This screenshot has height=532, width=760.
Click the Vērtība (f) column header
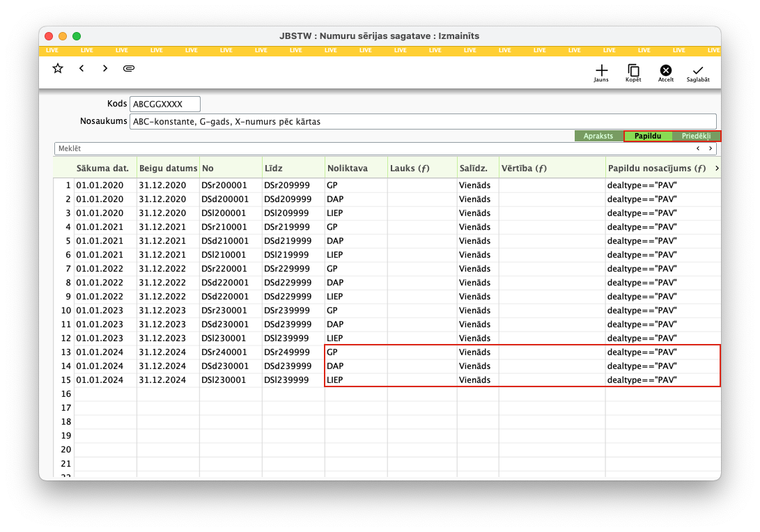point(552,168)
